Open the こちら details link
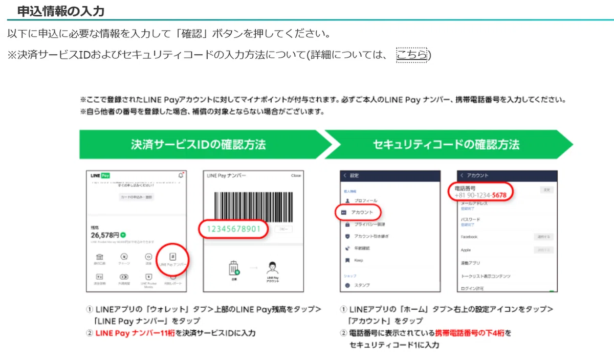The image size is (614, 364). coord(412,54)
